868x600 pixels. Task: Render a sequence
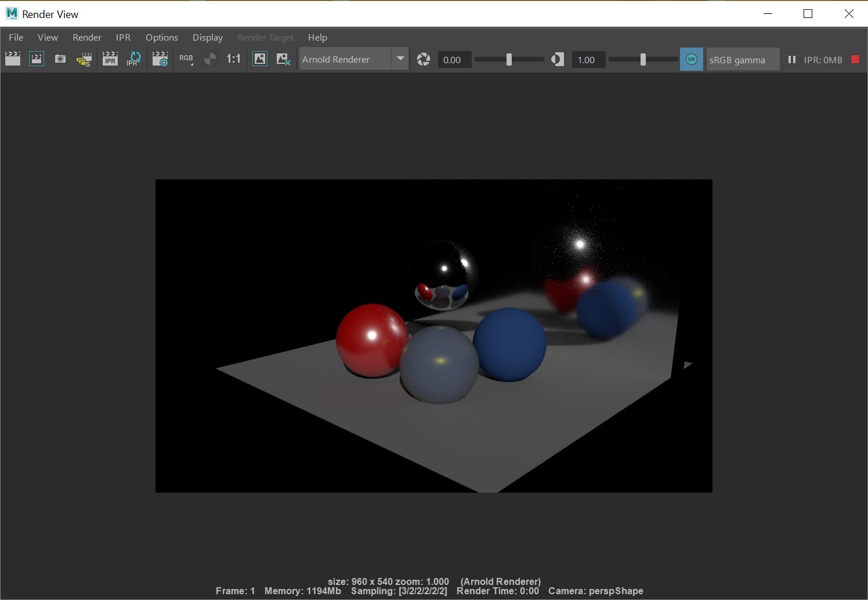pos(84,59)
